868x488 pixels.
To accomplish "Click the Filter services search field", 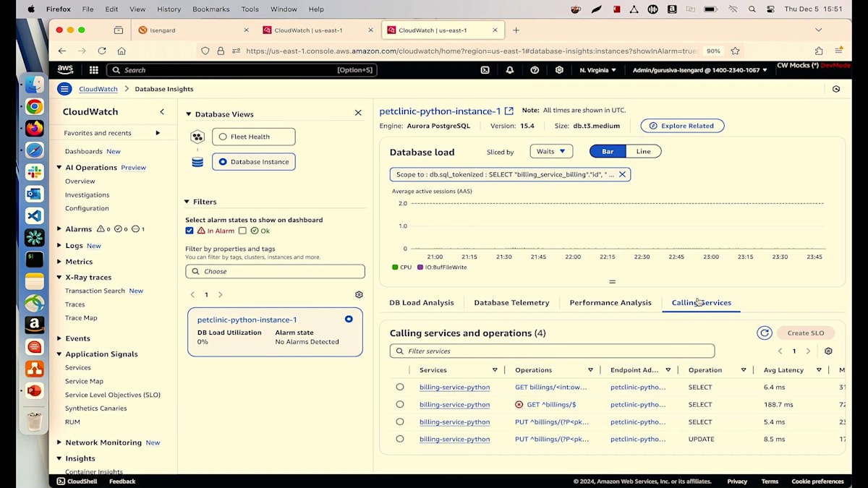I will [552, 351].
